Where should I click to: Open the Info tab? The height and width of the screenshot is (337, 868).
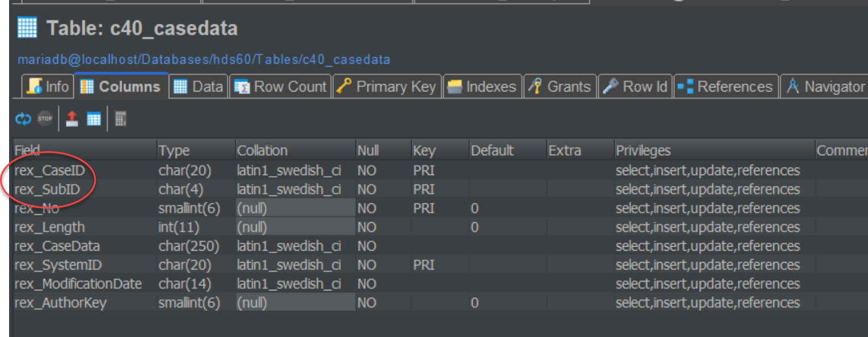[48, 86]
